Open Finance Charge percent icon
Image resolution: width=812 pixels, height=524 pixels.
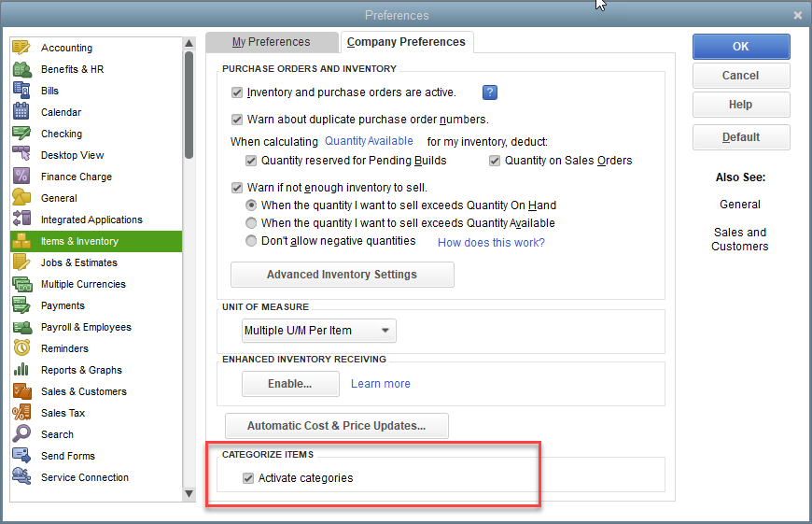pyautogui.click(x=21, y=177)
